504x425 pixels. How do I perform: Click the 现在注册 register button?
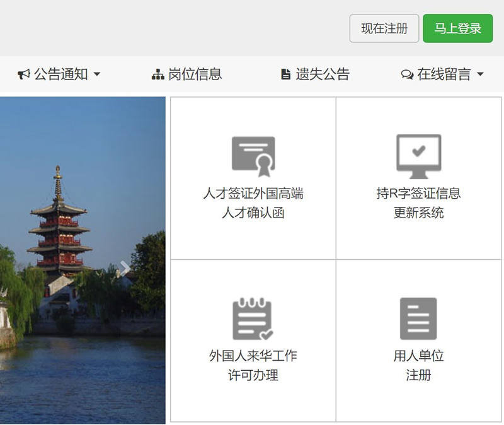click(x=384, y=28)
